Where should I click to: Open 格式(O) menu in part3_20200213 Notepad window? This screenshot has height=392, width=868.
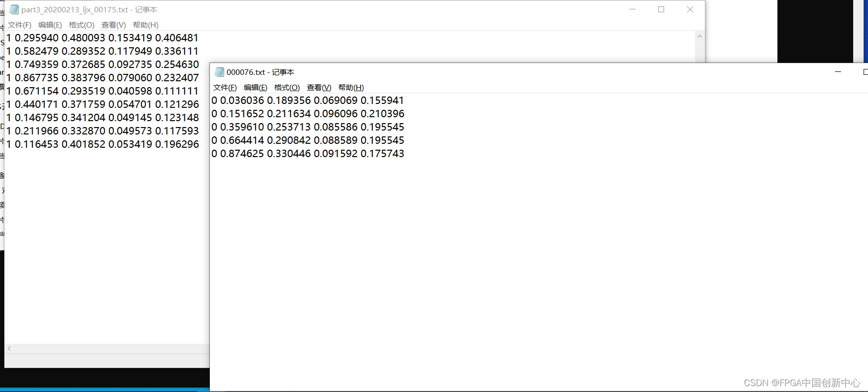coord(82,25)
